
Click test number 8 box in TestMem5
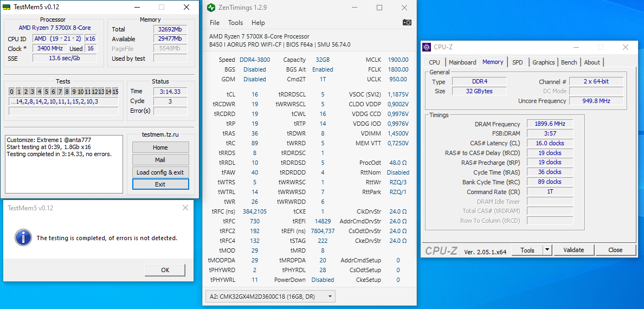(x=67, y=91)
